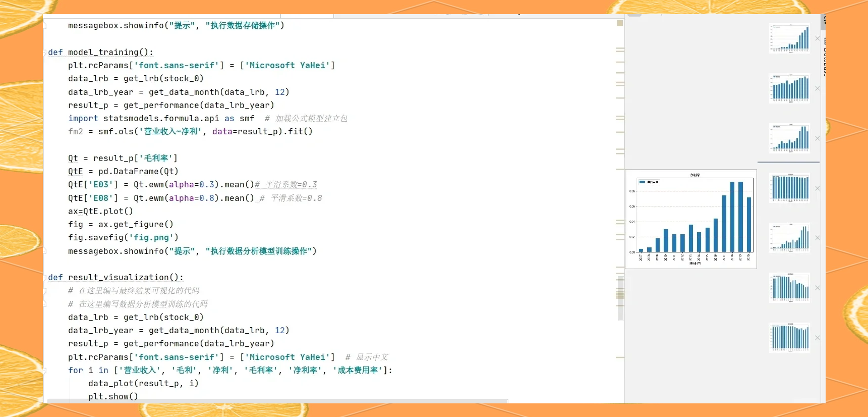Click the 'data_plot(result_p, i)' line

(x=143, y=383)
